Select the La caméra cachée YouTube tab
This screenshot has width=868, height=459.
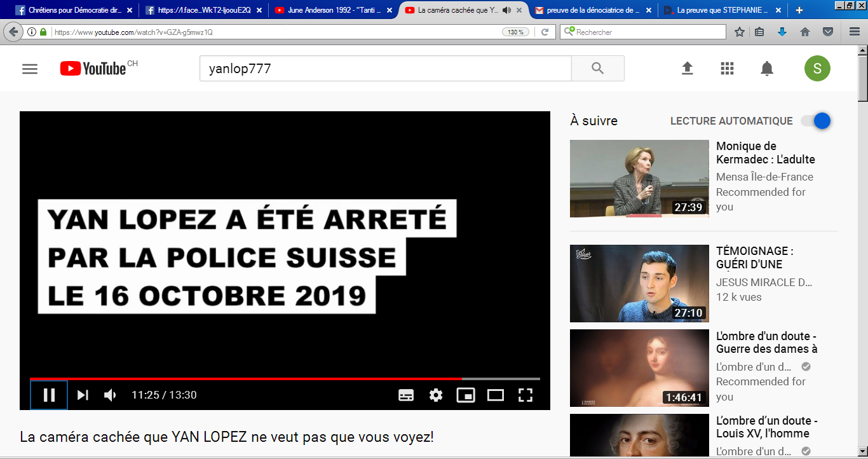pyautogui.click(x=463, y=10)
